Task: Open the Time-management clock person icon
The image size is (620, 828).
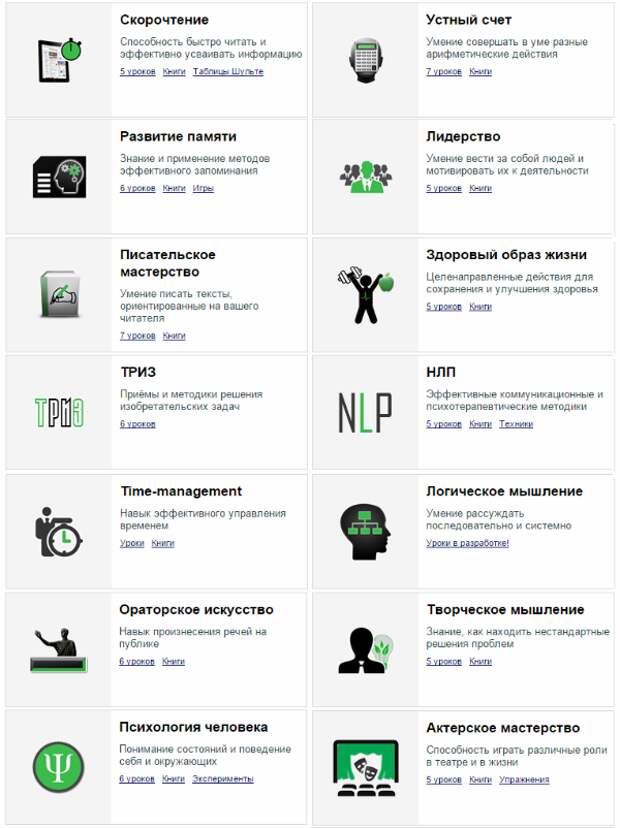Action: click(x=59, y=532)
